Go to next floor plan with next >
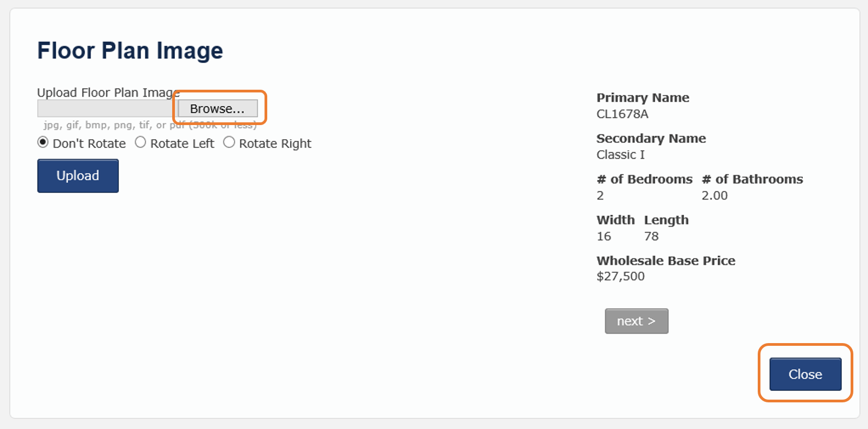The height and width of the screenshot is (429, 868). 637,321
